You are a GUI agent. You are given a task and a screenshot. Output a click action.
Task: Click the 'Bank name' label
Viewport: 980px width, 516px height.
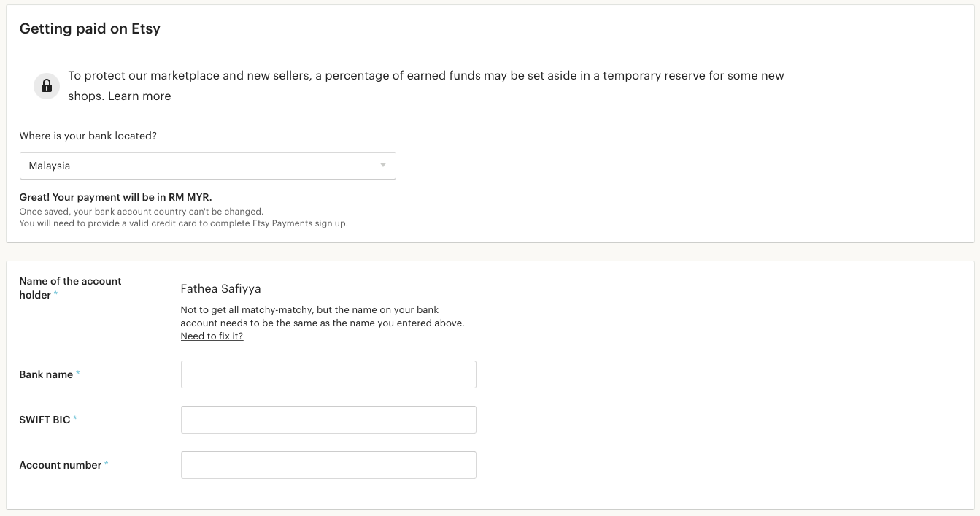pyautogui.click(x=46, y=374)
